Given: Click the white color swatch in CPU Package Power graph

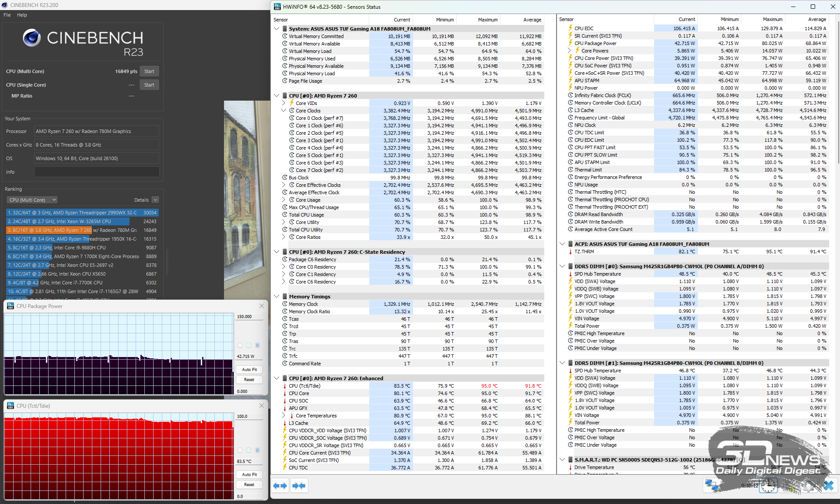Looking at the screenshot, I should click(240, 345).
